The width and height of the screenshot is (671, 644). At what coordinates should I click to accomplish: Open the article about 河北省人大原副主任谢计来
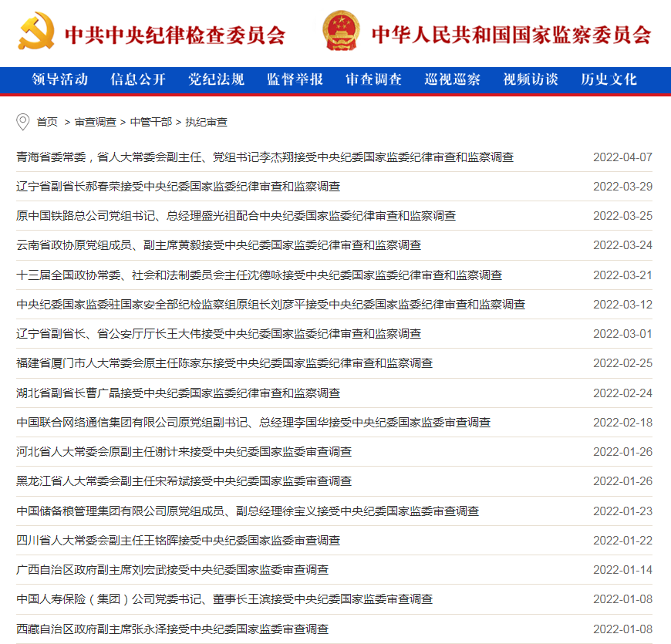click(184, 452)
